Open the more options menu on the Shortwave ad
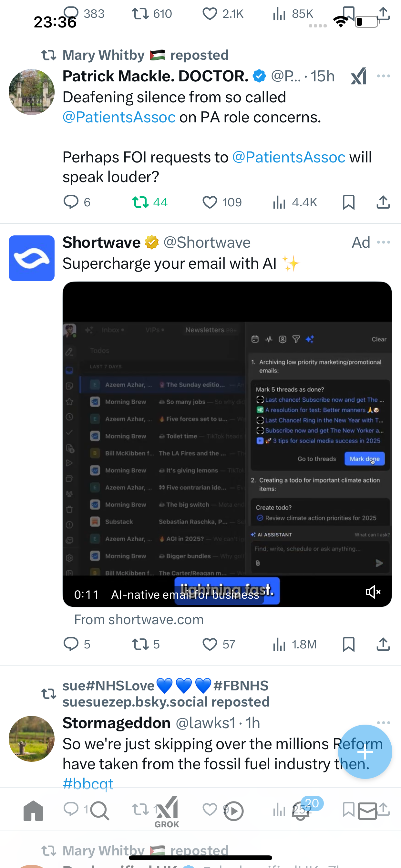Viewport: 401px width, 868px height. (x=384, y=242)
